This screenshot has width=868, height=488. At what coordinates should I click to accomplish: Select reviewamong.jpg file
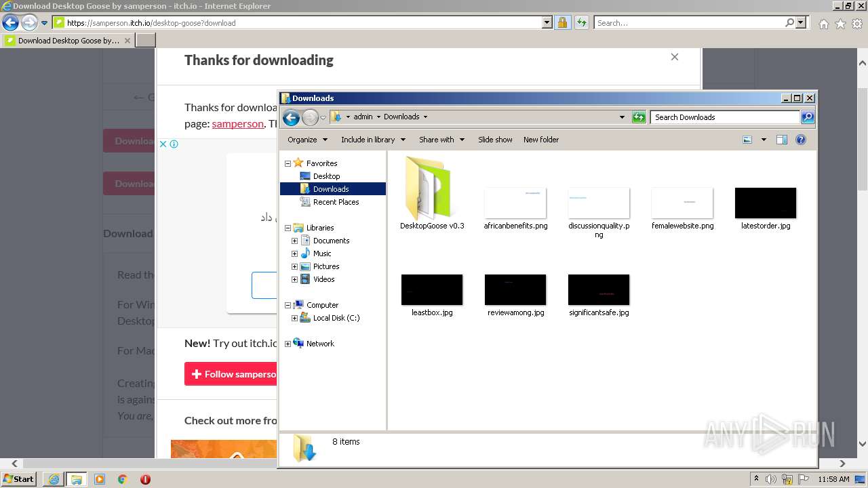pyautogui.click(x=515, y=296)
